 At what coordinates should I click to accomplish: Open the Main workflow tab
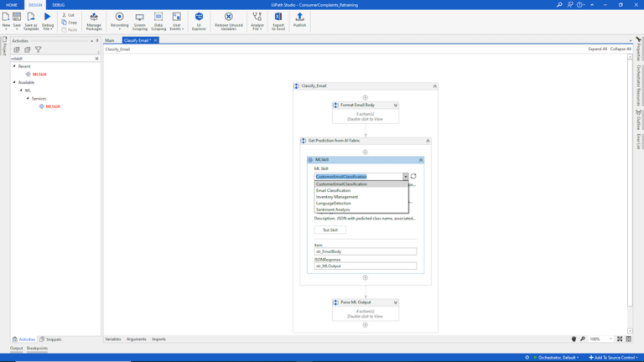110,40
